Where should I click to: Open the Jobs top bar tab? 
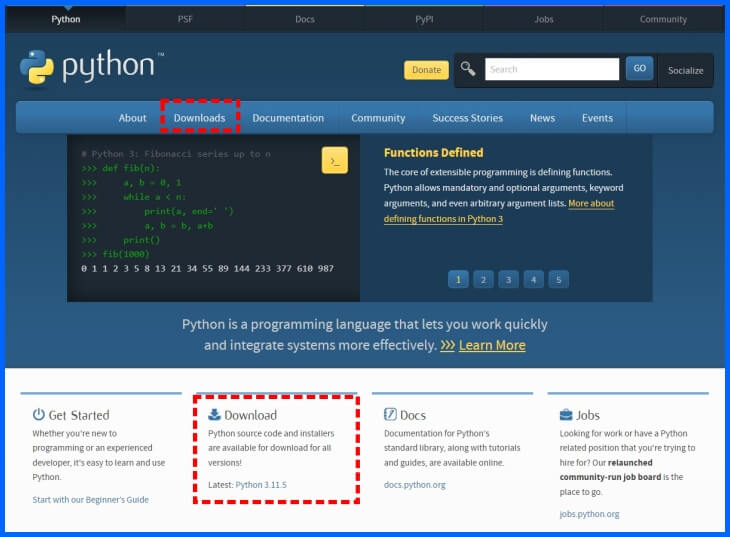[x=544, y=19]
